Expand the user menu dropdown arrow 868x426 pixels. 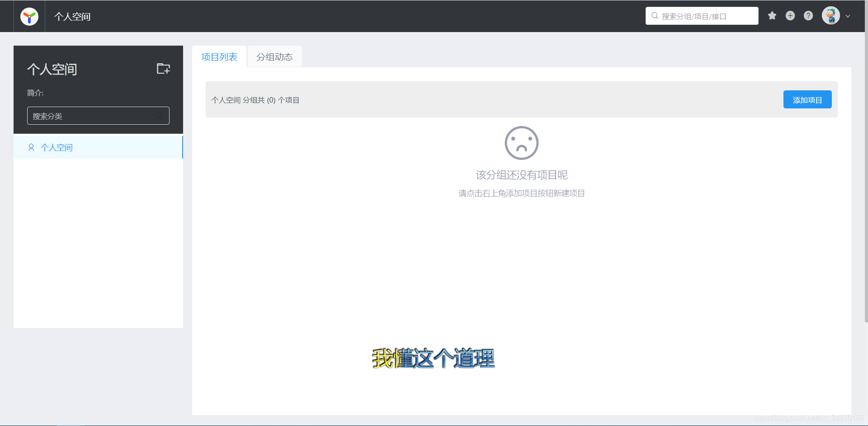[848, 16]
